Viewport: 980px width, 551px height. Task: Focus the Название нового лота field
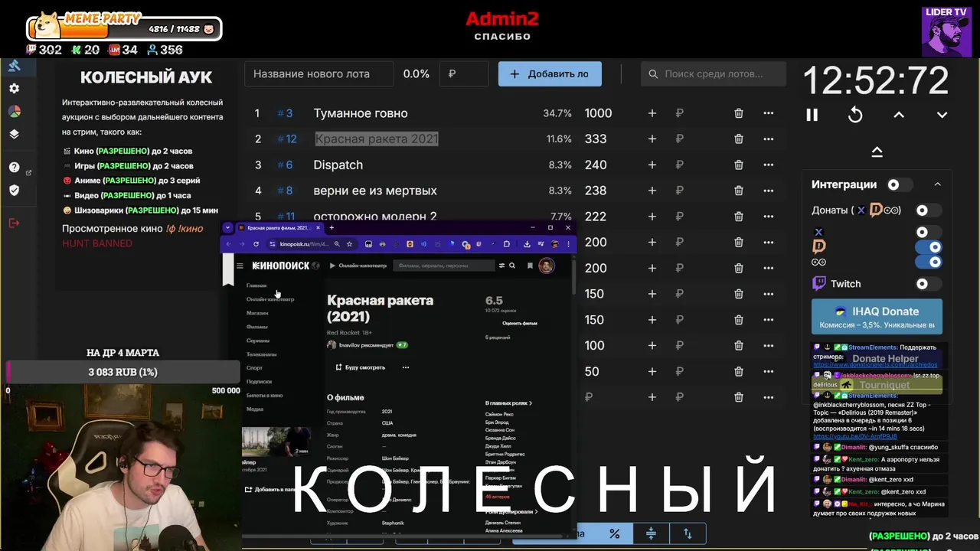click(x=319, y=74)
